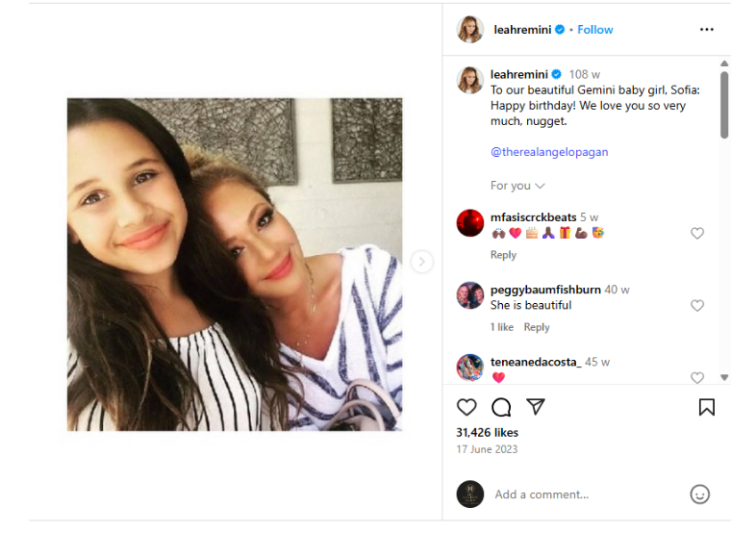Click the scroll up arrow in comments

coord(724,63)
